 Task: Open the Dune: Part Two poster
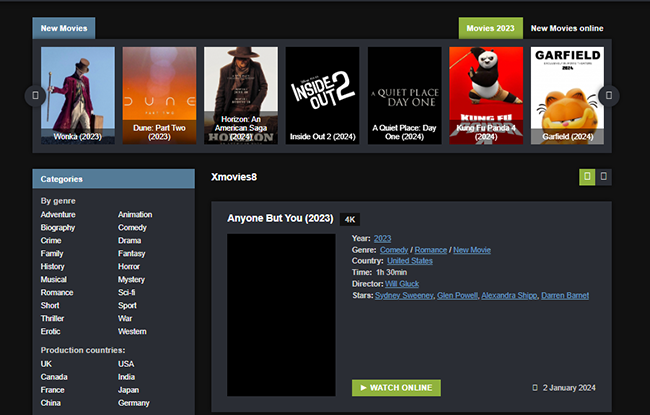click(159, 95)
